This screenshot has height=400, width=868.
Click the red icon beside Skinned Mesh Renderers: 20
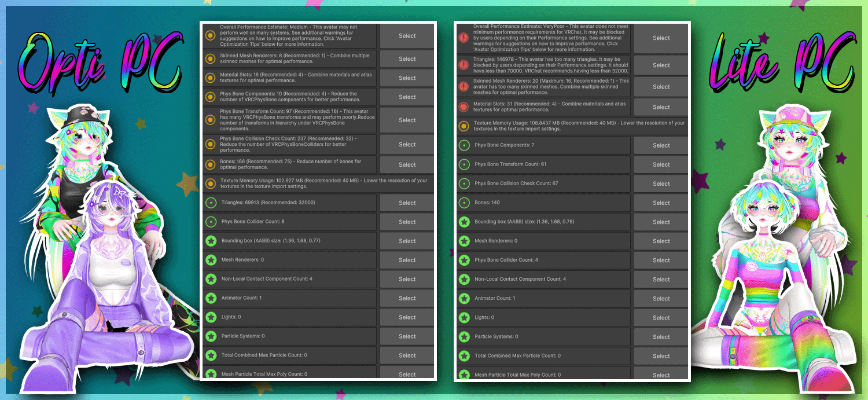pyautogui.click(x=464, y=86)
